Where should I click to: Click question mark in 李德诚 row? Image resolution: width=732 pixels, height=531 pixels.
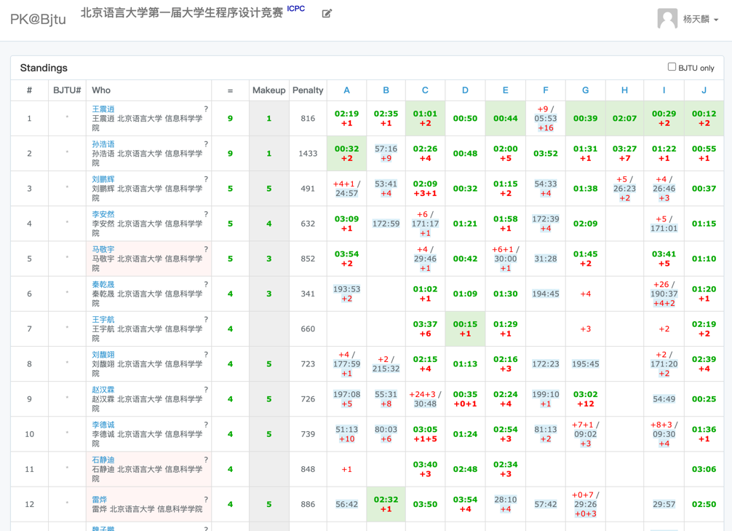[x=206, y=424]
